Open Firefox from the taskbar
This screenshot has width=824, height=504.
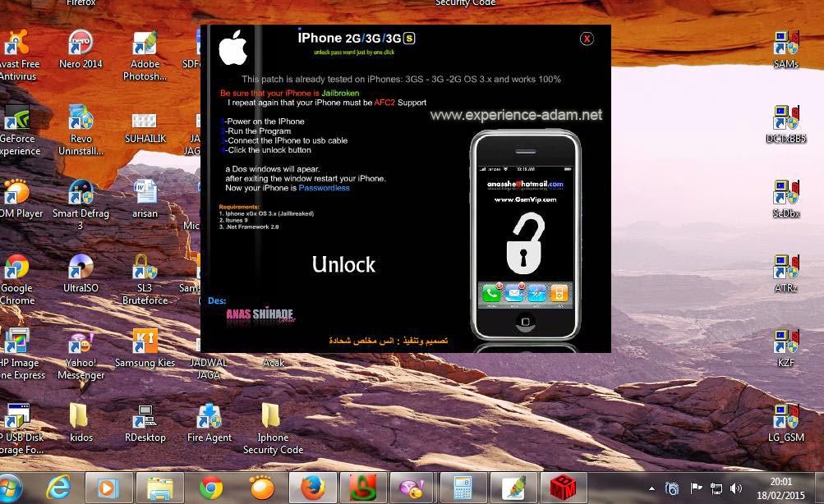(x=312, y=488)
